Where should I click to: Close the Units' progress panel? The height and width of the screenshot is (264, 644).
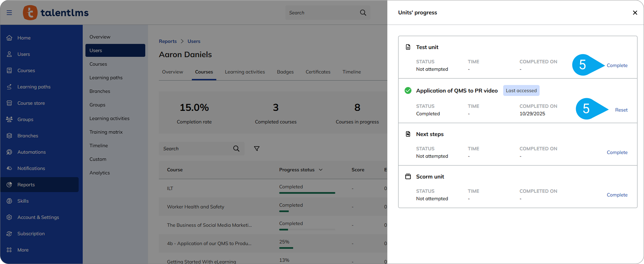point(635,13)
